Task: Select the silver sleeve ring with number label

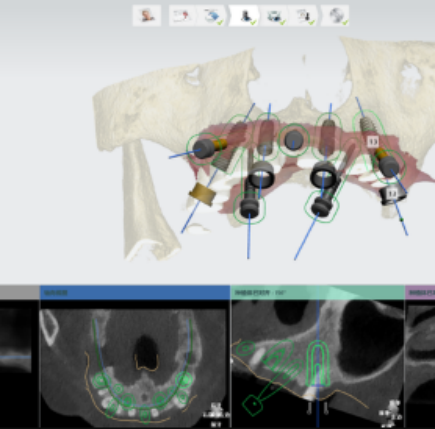Action: click(x=393, y=195)
